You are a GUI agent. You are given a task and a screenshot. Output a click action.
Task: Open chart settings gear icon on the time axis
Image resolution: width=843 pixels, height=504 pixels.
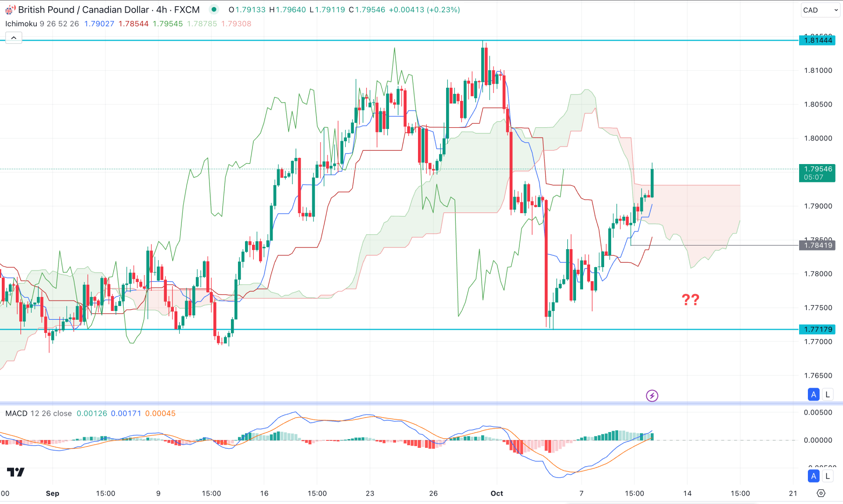pos(821,493)
